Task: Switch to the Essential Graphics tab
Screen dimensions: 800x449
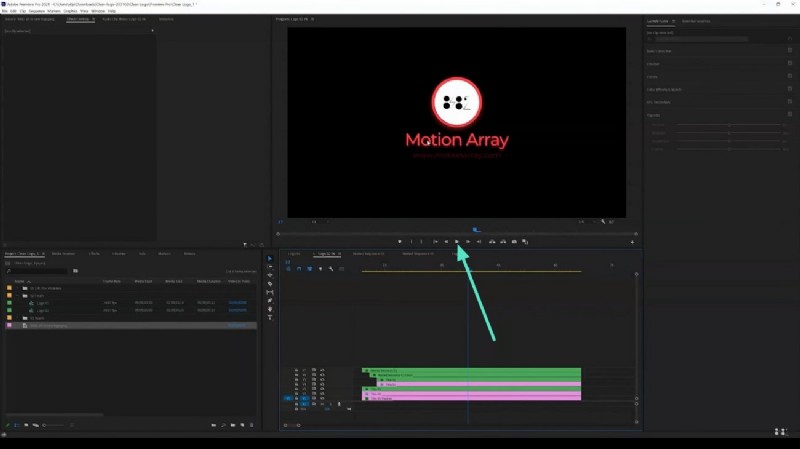Action: click(x=696, y=21)
